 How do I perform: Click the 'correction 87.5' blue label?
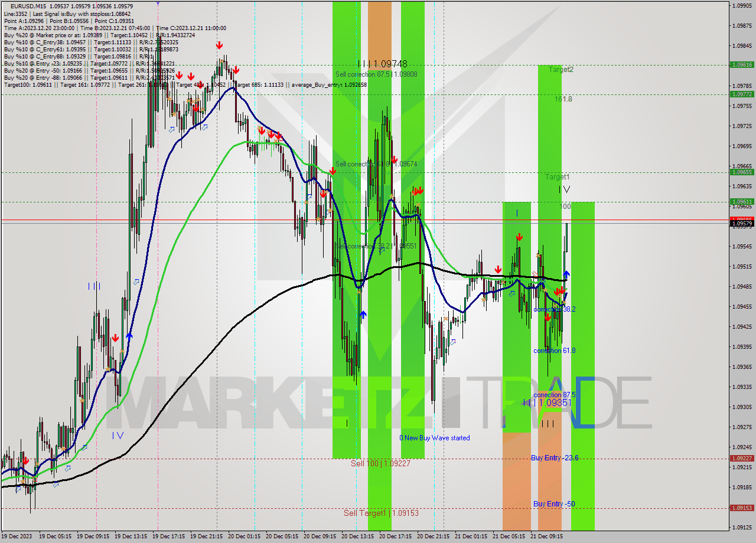coord(554,395)
